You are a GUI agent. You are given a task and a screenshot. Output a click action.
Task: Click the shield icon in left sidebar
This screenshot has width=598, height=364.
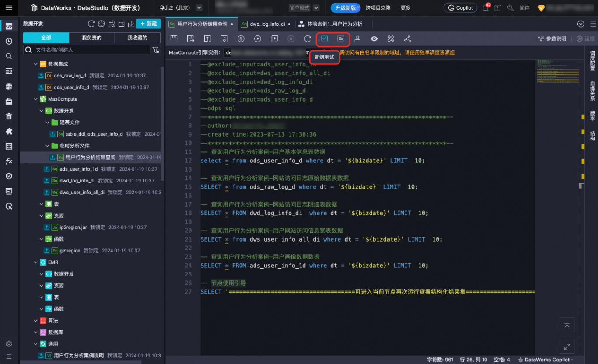pyautogui.click(x=9, y=176)
